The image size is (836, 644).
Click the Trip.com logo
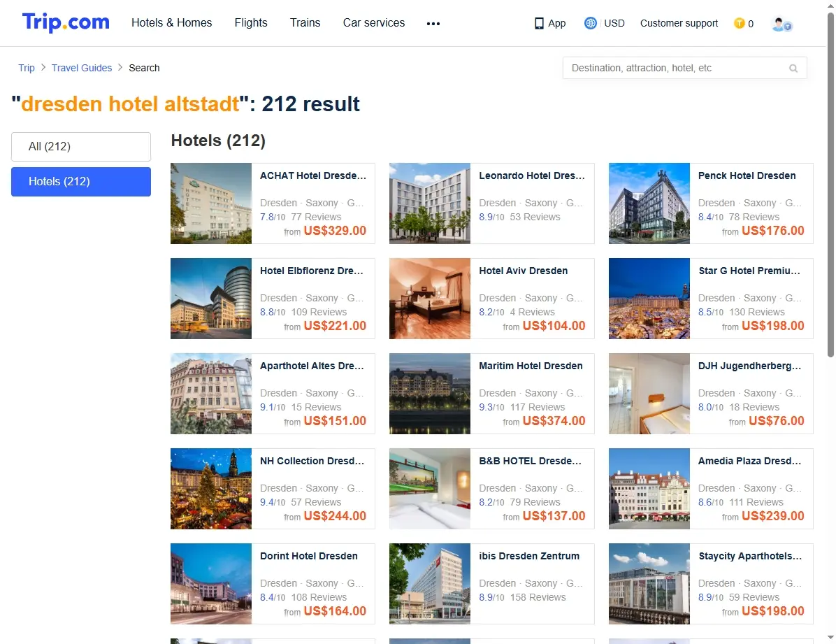click(66, 22)
